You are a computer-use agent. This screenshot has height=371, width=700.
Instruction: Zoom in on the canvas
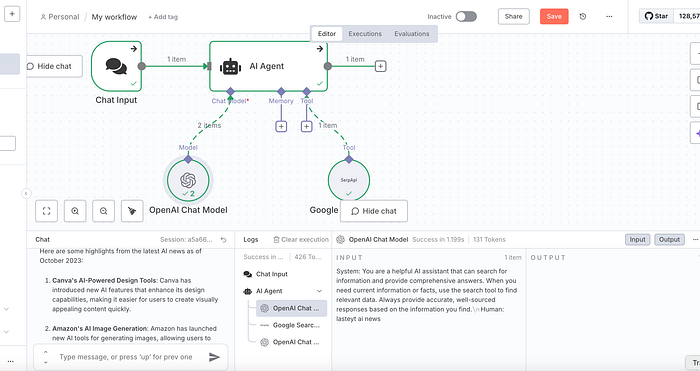(x=75, y=211)
